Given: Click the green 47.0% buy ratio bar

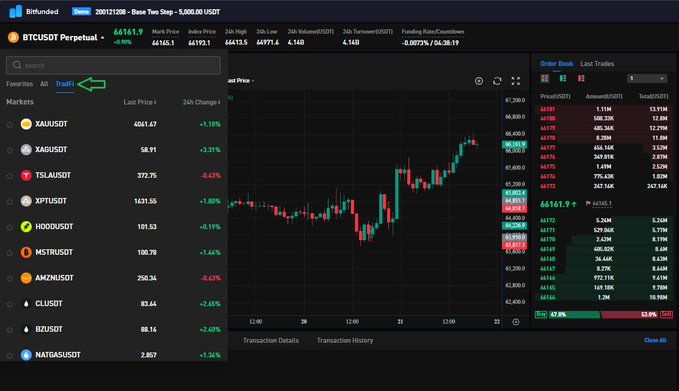Looking at the screenshot, I should [x=574, y=314].
